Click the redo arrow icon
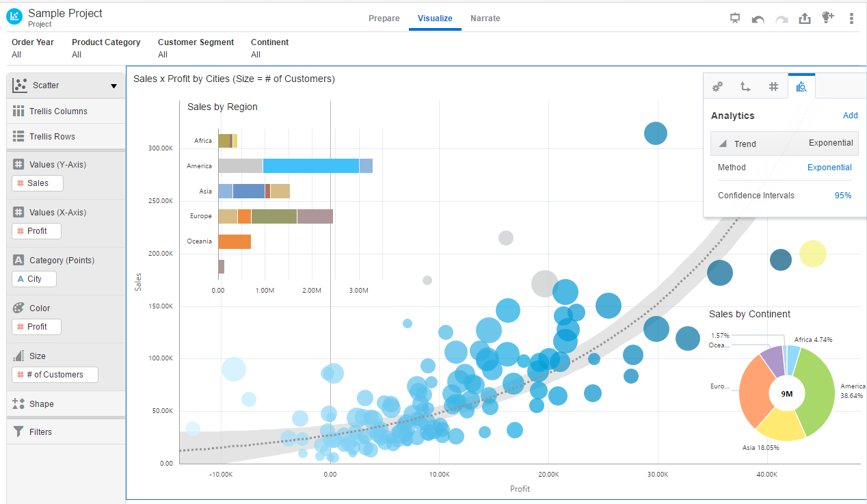The image size is (867, 504). click(781, 19)
